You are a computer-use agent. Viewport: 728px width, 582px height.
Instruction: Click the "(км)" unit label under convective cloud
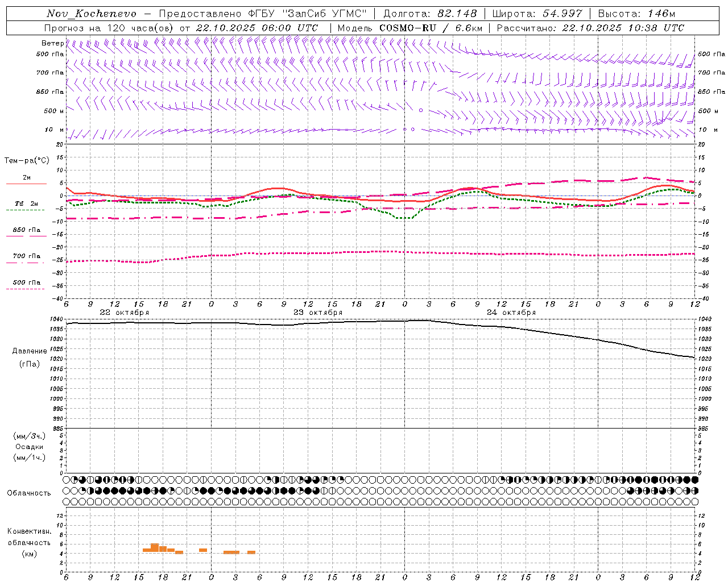point(30,554)
